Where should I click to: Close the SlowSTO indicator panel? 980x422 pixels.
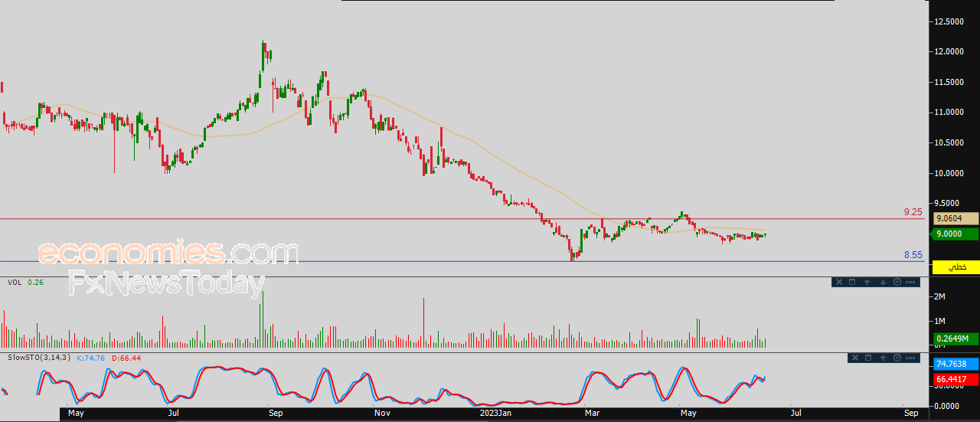point(854,358)
